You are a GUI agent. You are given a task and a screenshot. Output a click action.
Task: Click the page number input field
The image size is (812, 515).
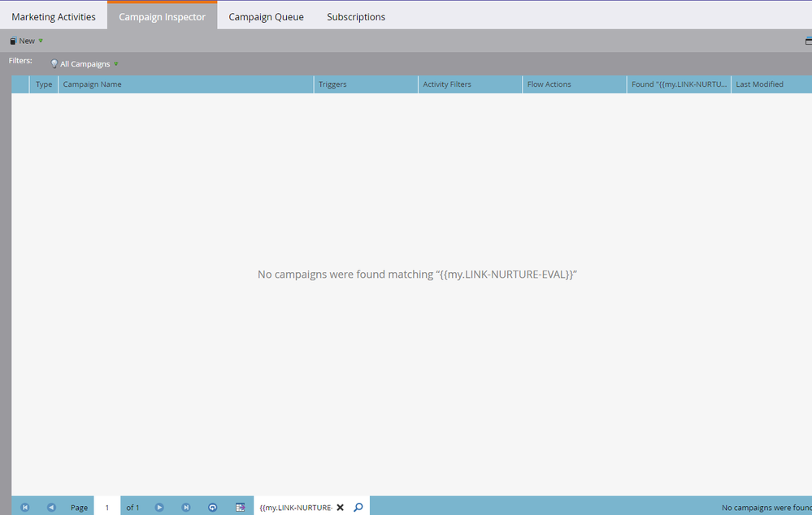pyautogui.click(x=107, y=507)
